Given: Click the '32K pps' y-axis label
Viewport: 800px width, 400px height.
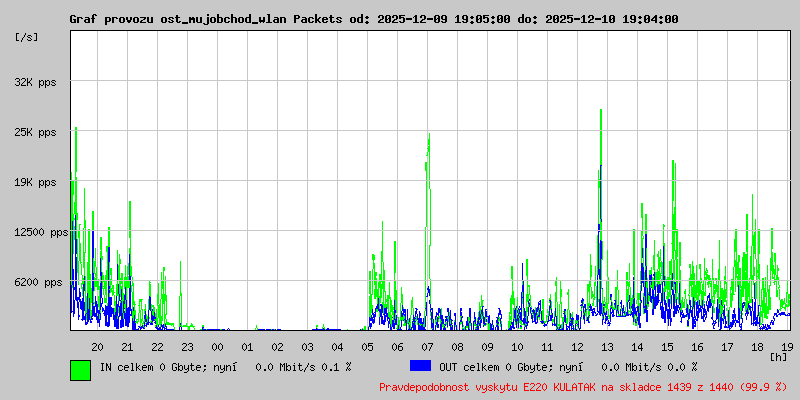Looking at the screenshot, I should tap(35, 82).
